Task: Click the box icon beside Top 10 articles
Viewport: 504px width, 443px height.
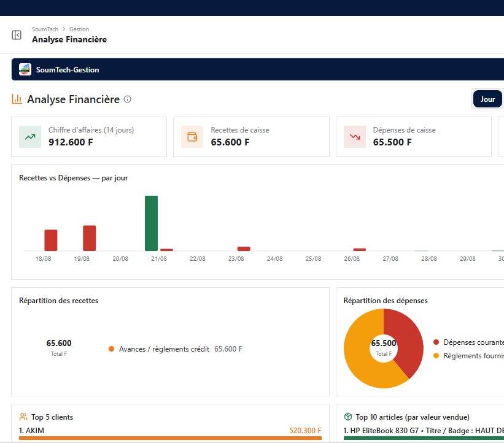Action: (x=348, y=417)
